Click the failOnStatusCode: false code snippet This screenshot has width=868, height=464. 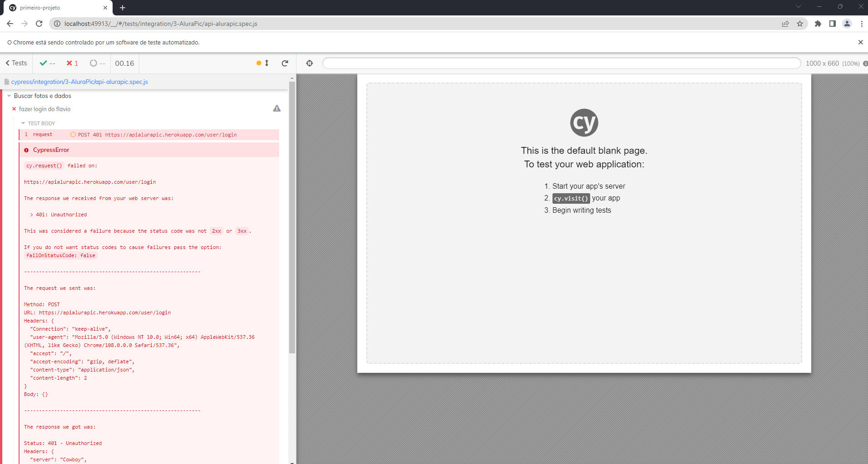(61, 255)
